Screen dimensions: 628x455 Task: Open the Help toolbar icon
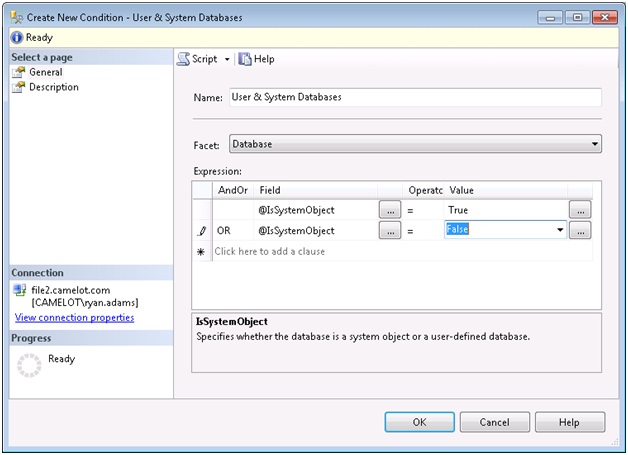244,59
